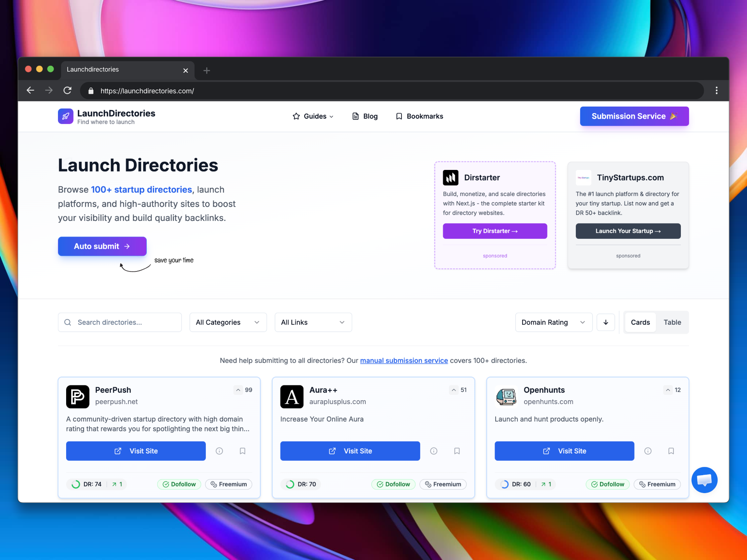This screenshot has height=560, width=747.
Task: Focus the Search directories input field
Action: pyautogui.click(x=120, y=322)
